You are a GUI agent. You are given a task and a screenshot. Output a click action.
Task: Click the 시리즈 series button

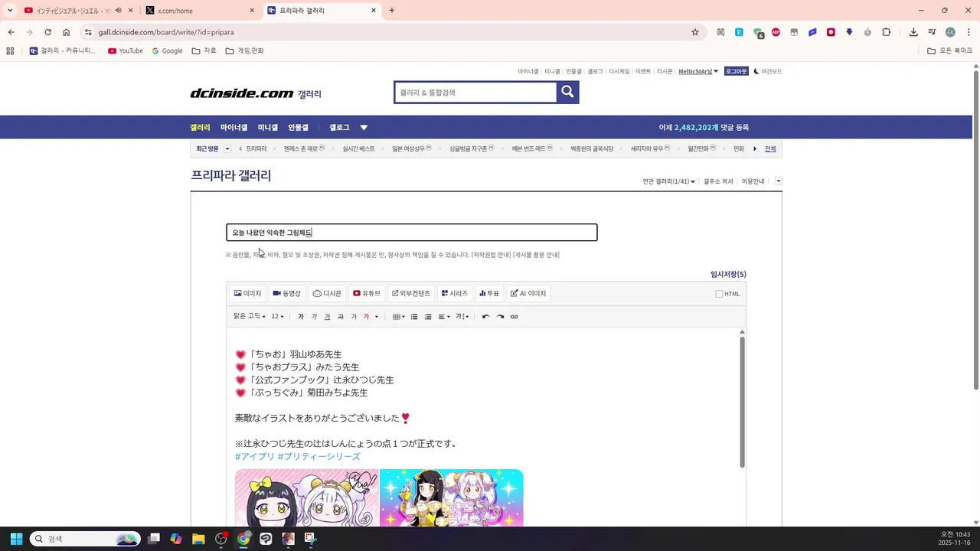tap(454, 293)
